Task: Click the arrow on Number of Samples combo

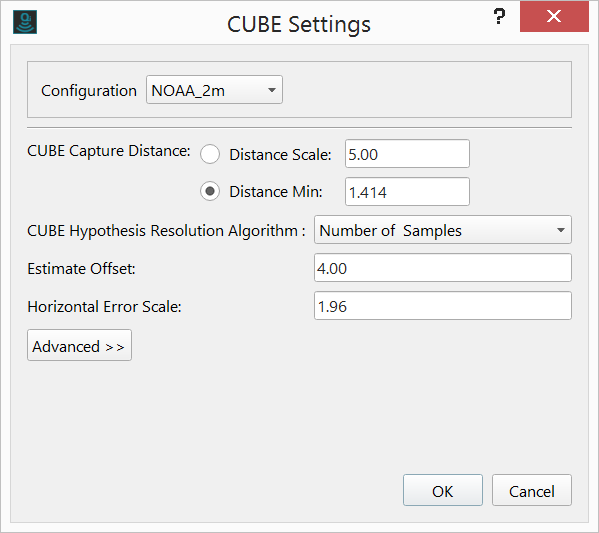Action: point(560,230)
